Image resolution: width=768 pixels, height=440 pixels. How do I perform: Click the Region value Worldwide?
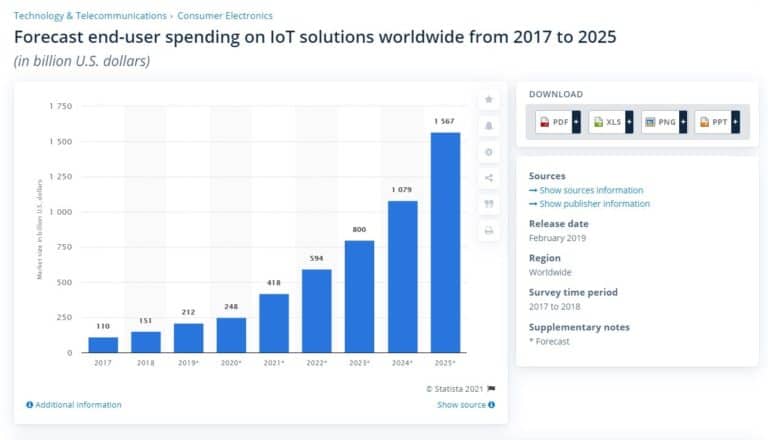tap(550, 272)
